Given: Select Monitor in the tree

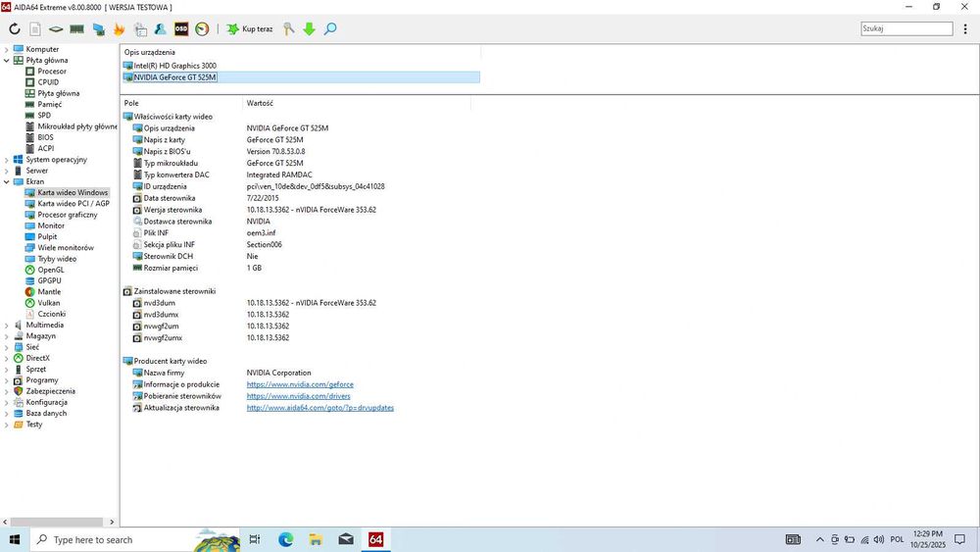Looking at the screenshot, I should [x=51, y=226].
